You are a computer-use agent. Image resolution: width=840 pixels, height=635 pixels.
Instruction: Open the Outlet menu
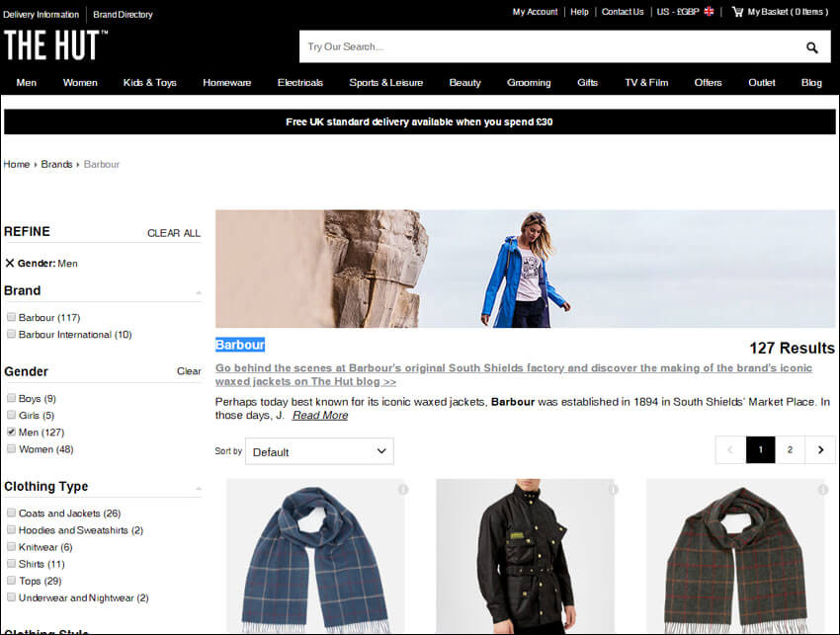coord(761,82)
